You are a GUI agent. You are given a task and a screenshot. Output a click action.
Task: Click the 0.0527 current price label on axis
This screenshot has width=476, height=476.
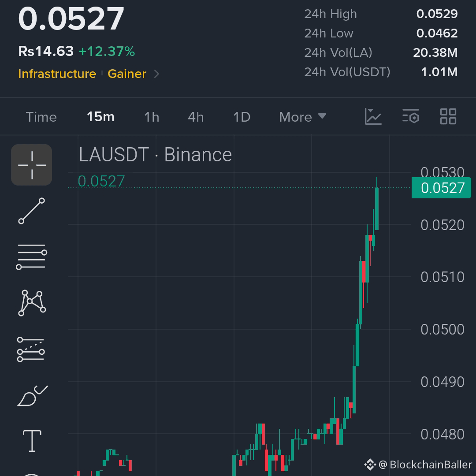(x=441, y=188)
